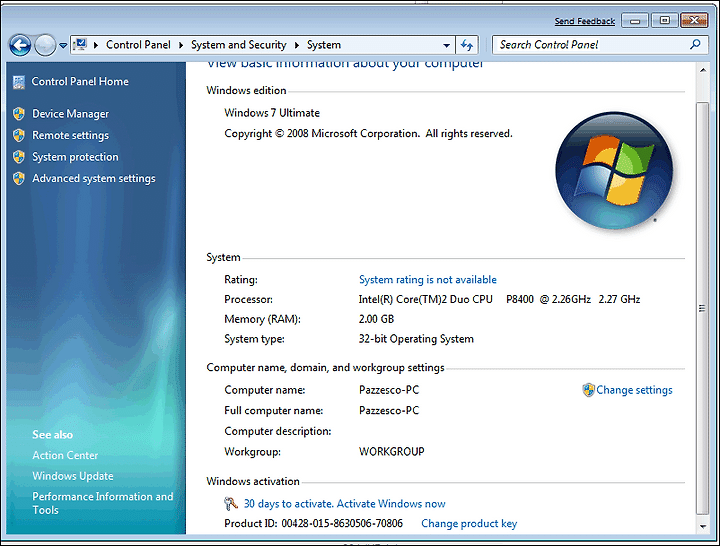Click the Forward navigation arrow button
Image resolution: width=720 pixels, height=546 pixels.
click(x=45, y=45)
